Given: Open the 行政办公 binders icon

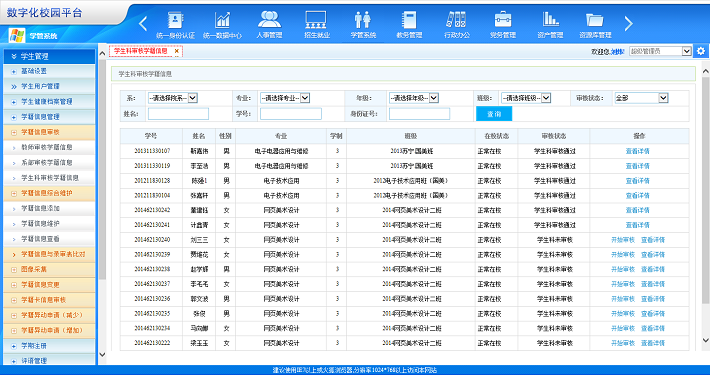Looking at the screenshot, I should (x=456, y=20).
